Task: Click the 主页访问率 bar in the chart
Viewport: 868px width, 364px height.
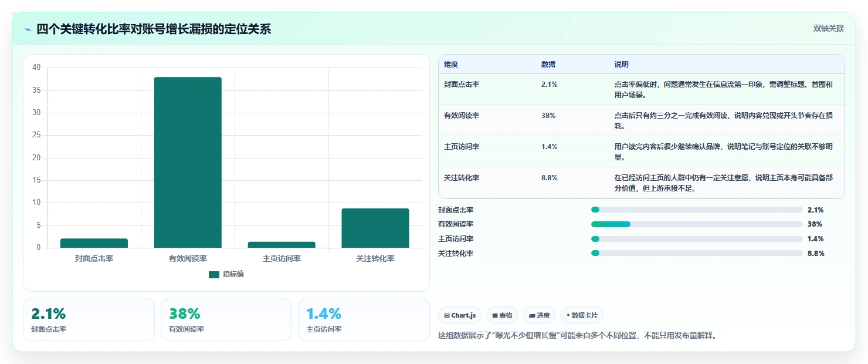Action: [282, 245]
